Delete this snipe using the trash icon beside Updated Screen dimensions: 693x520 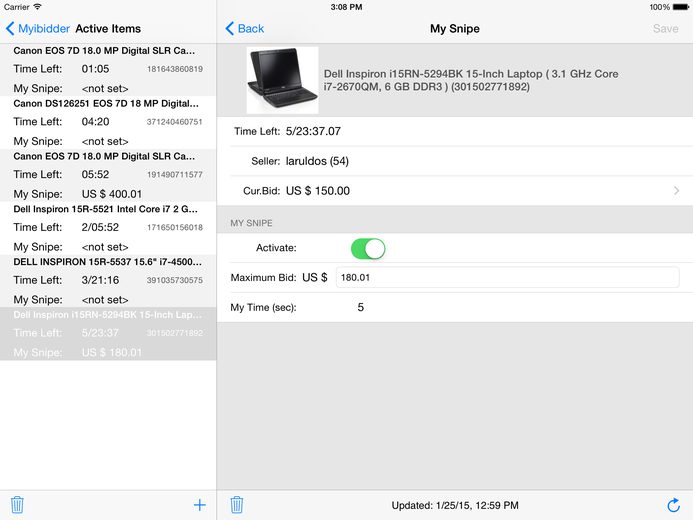(x=237, y=505)
